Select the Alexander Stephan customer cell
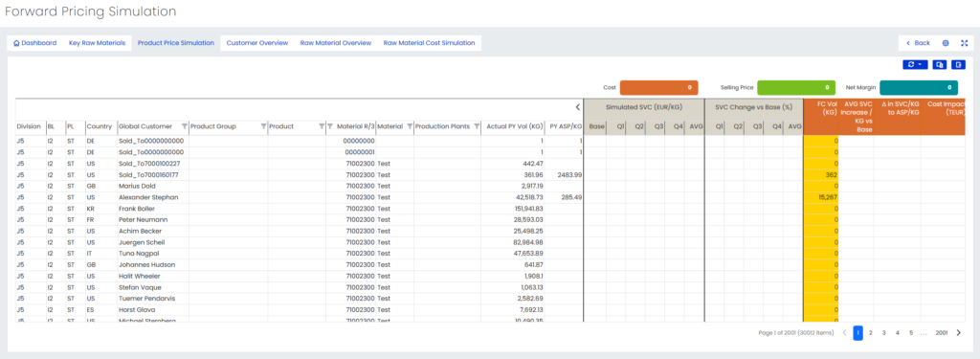This screenshot has width=980, height=359. [152, 197]
